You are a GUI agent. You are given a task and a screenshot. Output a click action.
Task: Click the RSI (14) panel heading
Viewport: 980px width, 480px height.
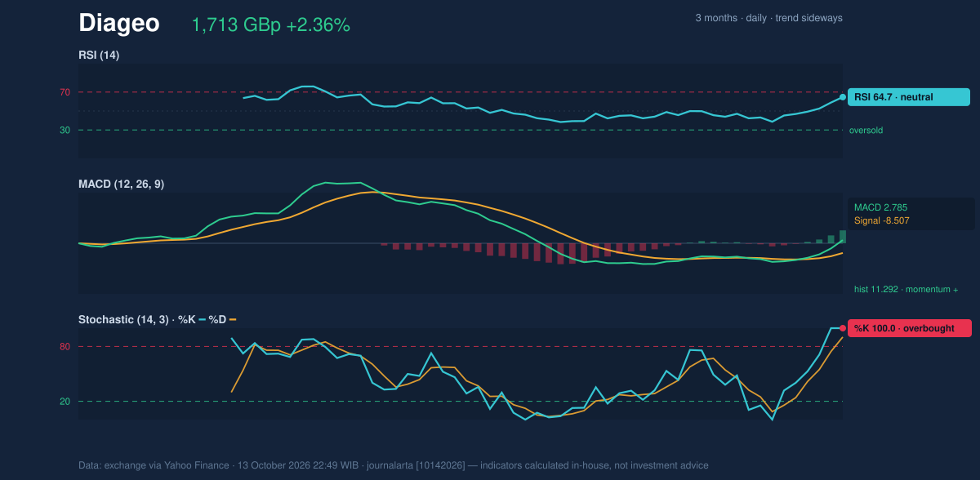pyautogui.click(x=99, y=55)
